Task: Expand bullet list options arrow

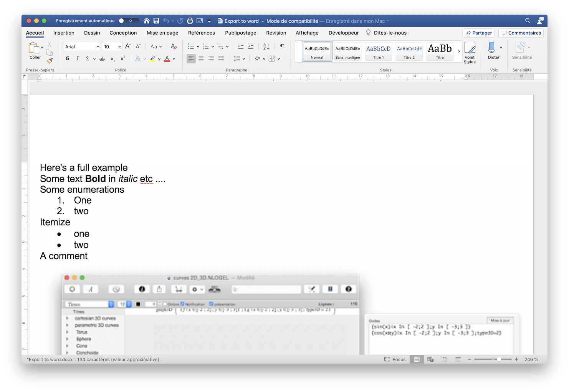Action: pos(198,47)
